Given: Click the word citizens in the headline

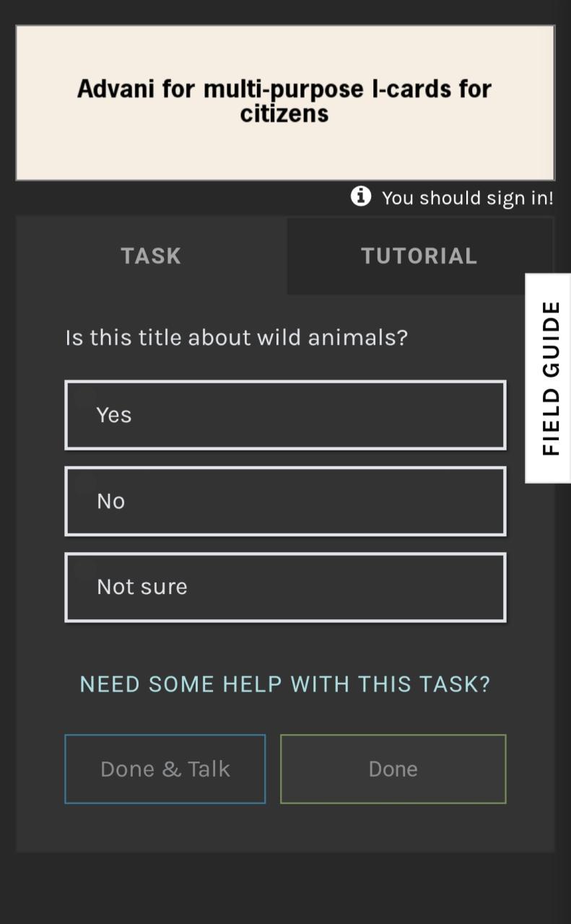Looking at the screenshot, I should tap(284, 113).
